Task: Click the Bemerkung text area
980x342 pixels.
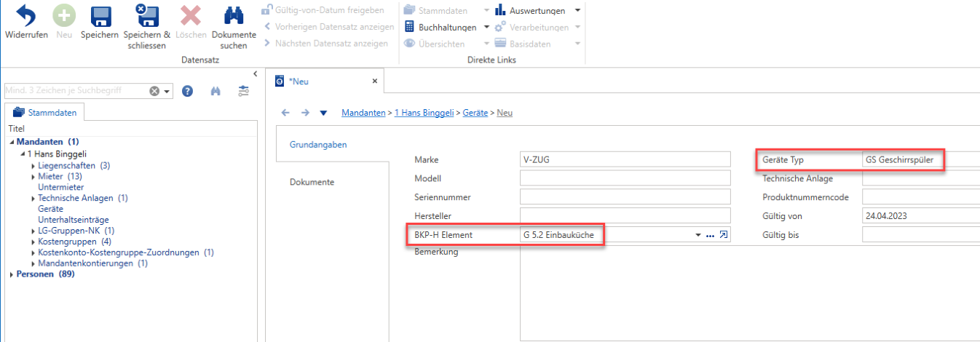Action: pos(750,293)
